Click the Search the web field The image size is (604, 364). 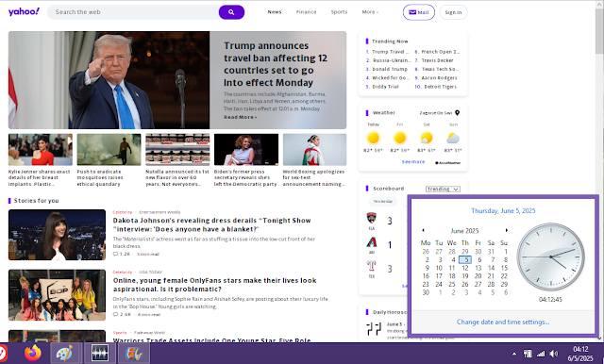coord(133,12)
